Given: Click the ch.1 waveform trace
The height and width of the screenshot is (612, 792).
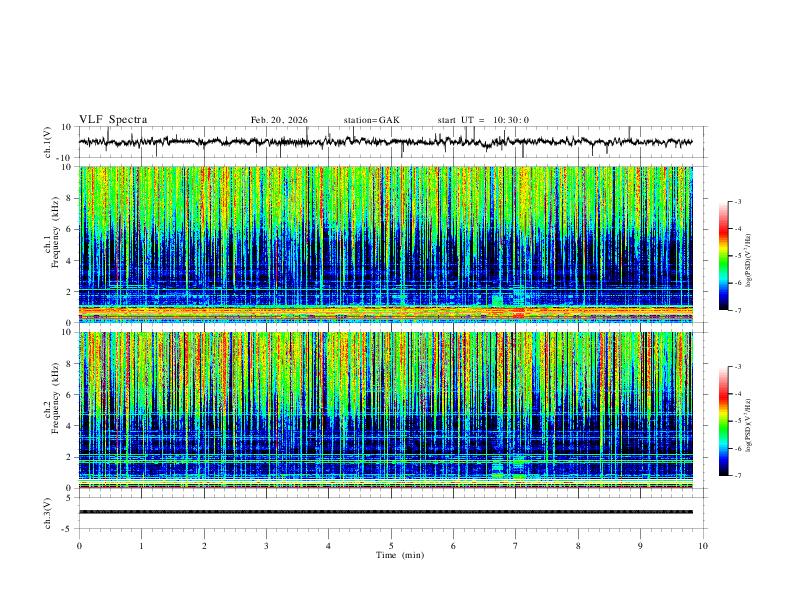Looking at the screenshot, I should (x=385, y=142).
